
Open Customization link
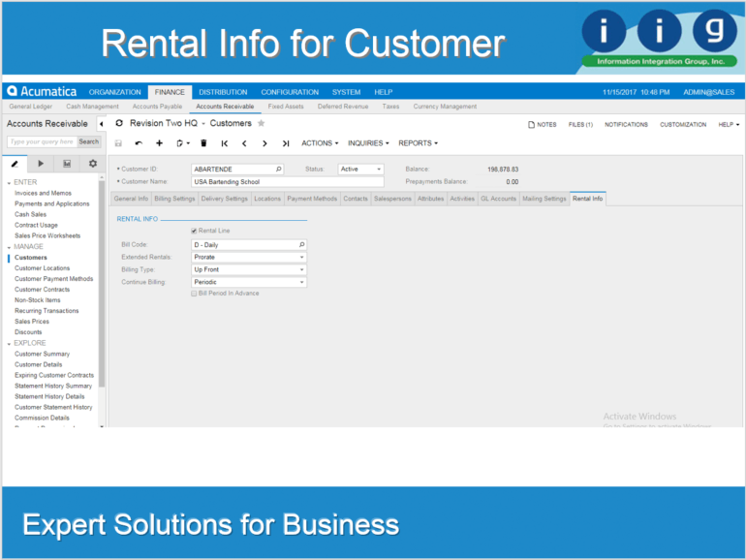(683, 125)
